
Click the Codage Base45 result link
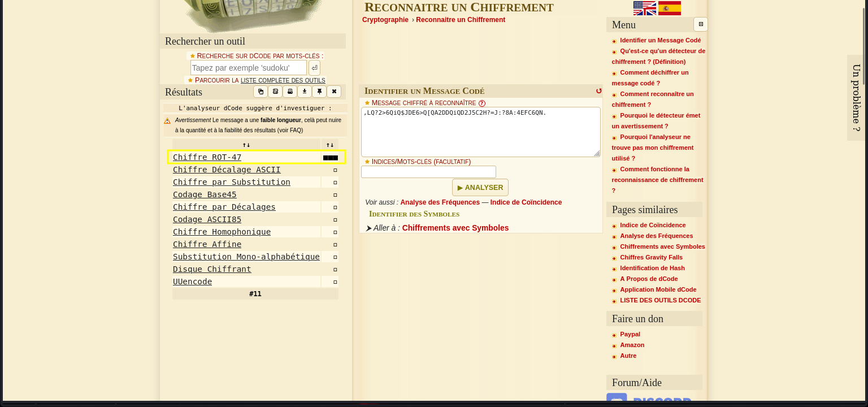[x=205, y=194]
